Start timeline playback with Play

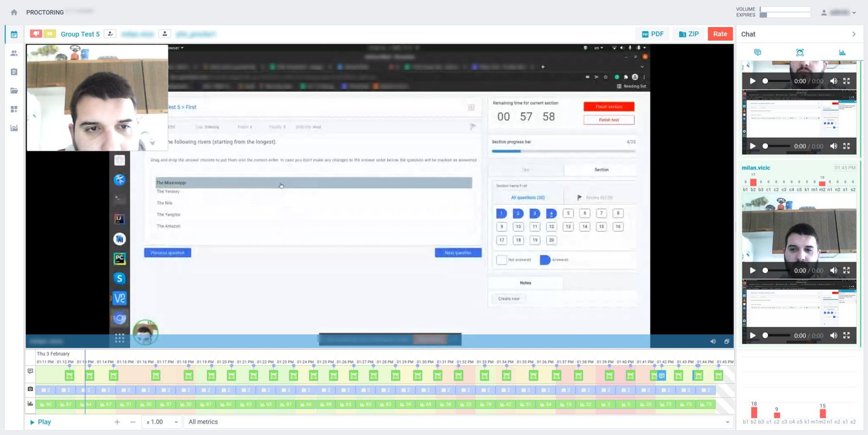[40, 422]
